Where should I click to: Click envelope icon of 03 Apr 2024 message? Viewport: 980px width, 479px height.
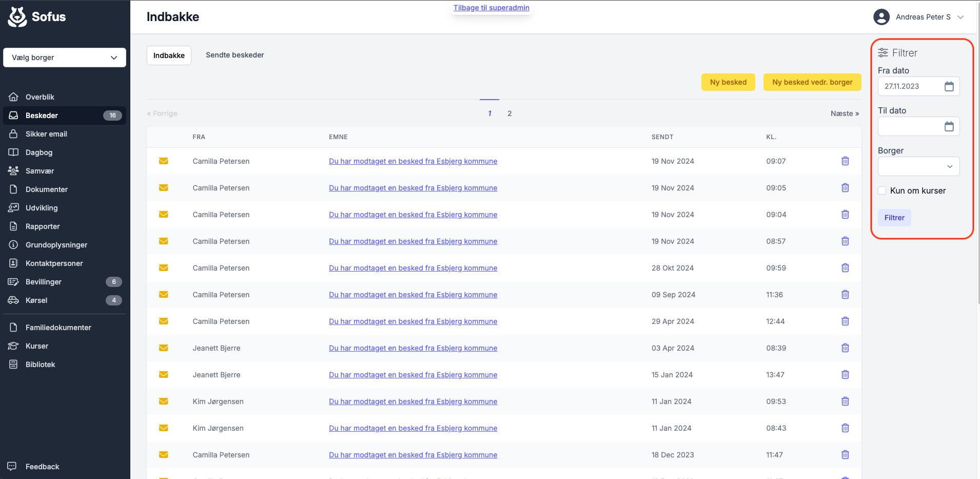tap(164, 348)
